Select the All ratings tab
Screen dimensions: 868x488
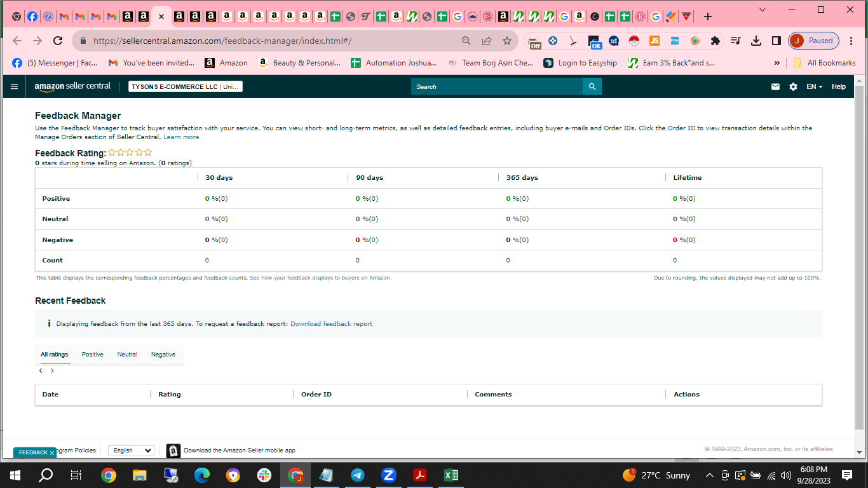tap(54, 355)
